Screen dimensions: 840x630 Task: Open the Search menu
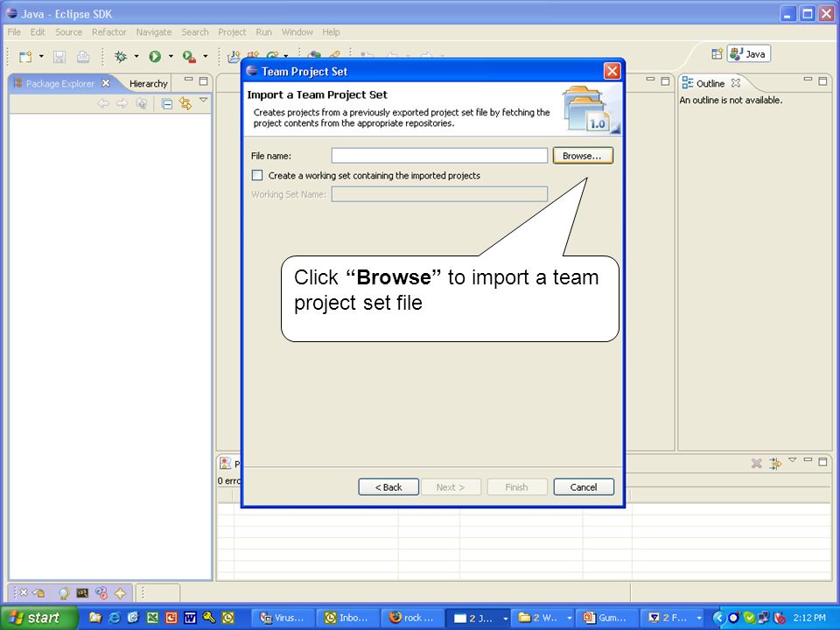point(195,32)
